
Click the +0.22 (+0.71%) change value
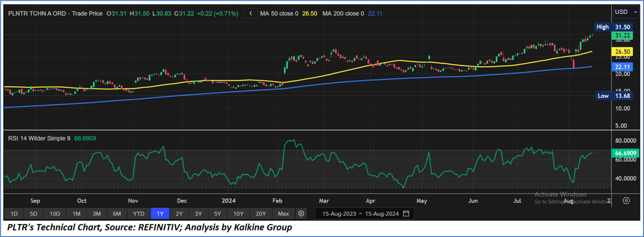click(217, 14)
